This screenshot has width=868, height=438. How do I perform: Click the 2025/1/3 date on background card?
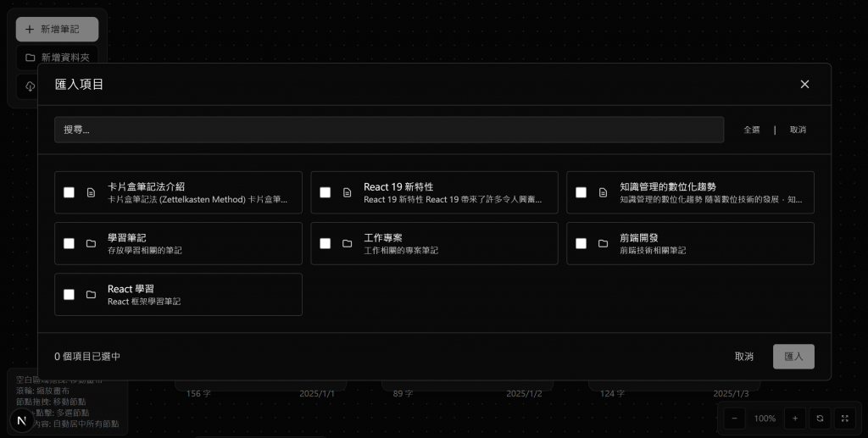[731, 394]
